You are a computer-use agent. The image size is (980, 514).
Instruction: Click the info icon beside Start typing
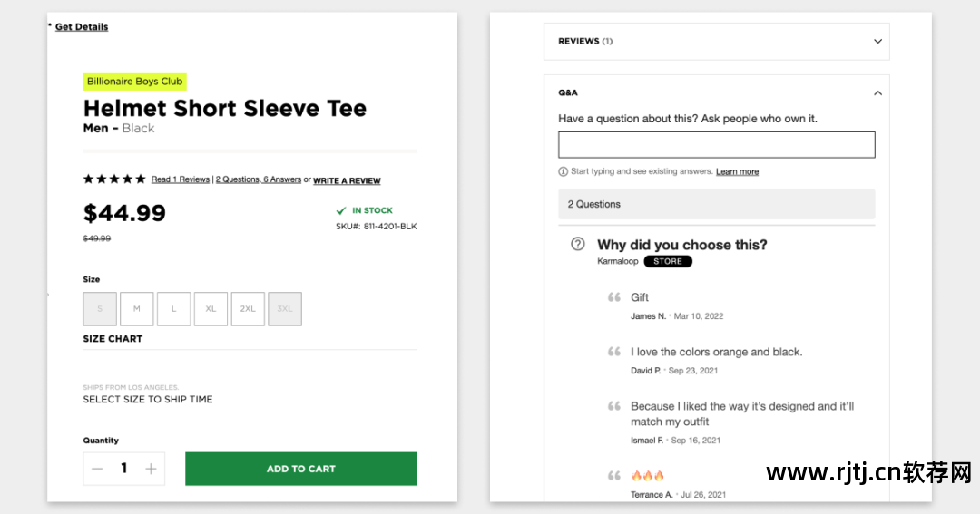563,171
